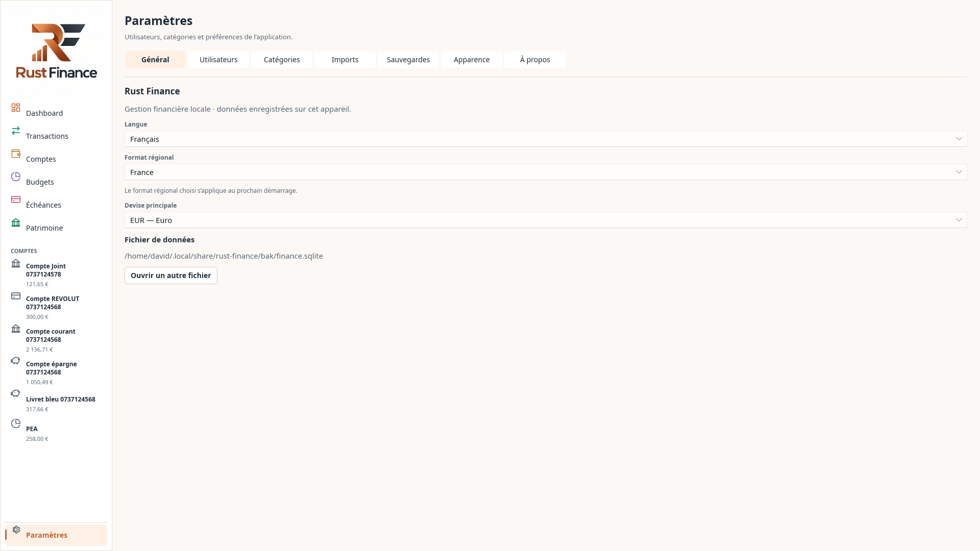Click the 2 136,71 € balance

coord(39,349)
